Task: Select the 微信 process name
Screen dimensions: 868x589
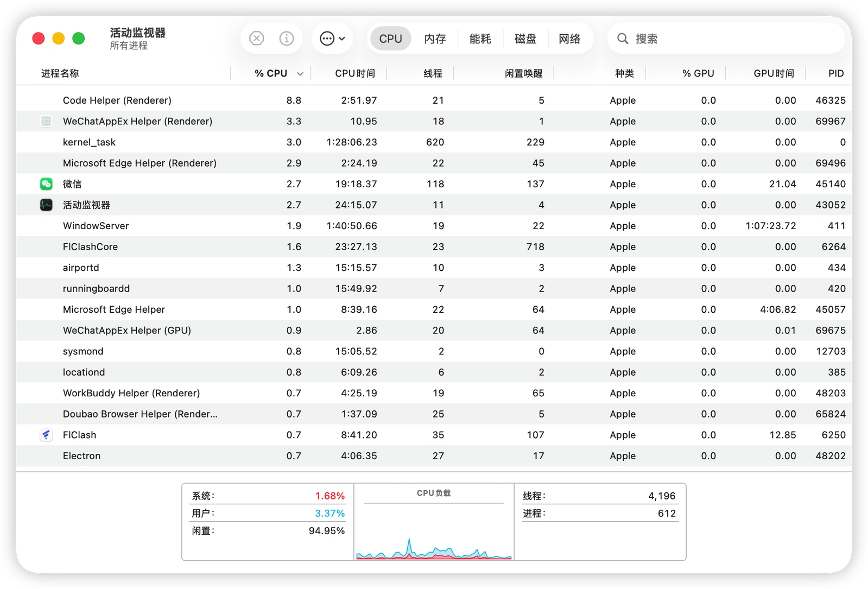Action: (72, 184)
